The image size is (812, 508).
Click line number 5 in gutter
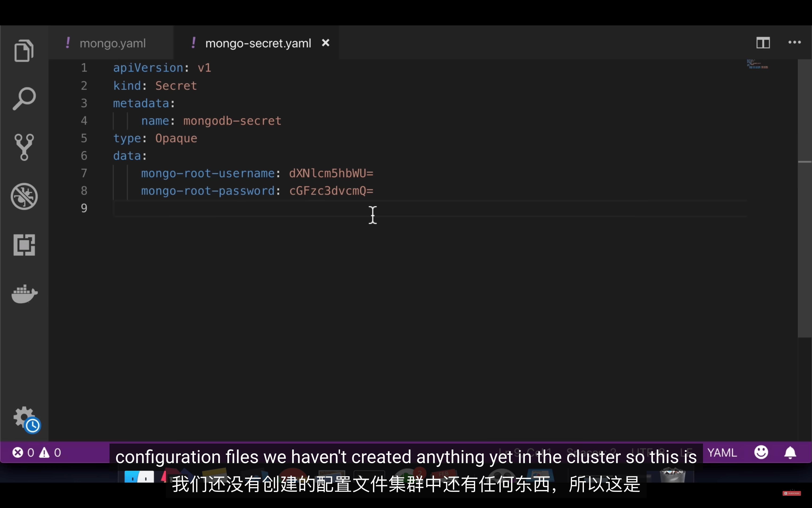(84, 139)
